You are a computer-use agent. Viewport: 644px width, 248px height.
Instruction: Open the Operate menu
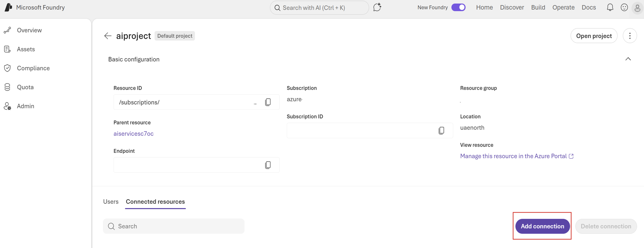[x=563, y=7]
